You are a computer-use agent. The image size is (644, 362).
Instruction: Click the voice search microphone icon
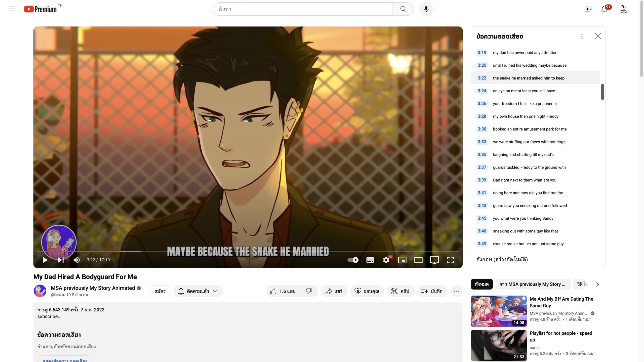click(426, 9)
